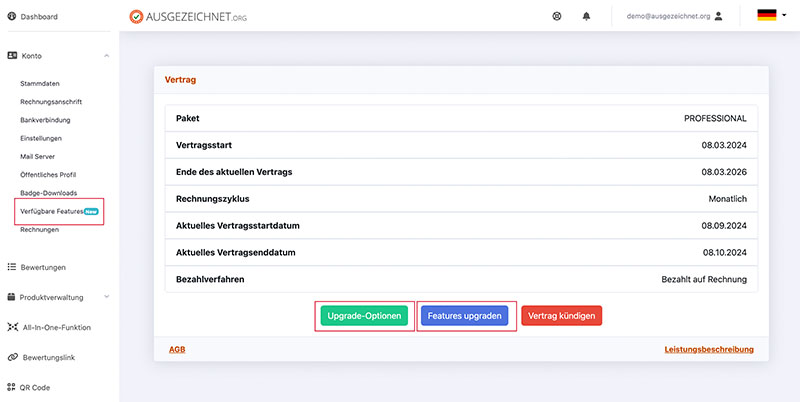Click the red Vertrag kündigen button

(x=561, y=316)
